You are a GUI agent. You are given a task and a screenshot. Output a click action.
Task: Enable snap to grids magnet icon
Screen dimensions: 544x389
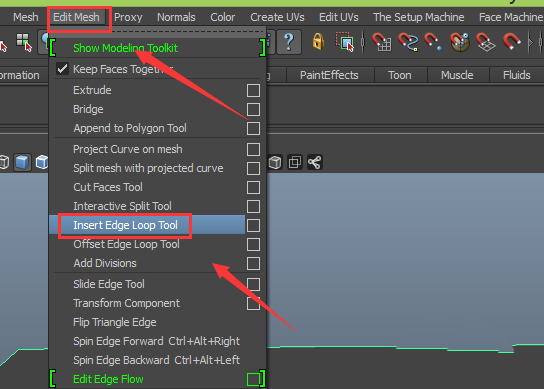coord(382,42)
